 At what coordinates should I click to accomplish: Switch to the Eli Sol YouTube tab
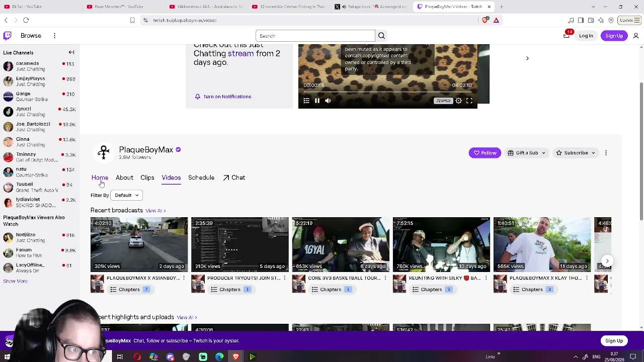[41, 7]
